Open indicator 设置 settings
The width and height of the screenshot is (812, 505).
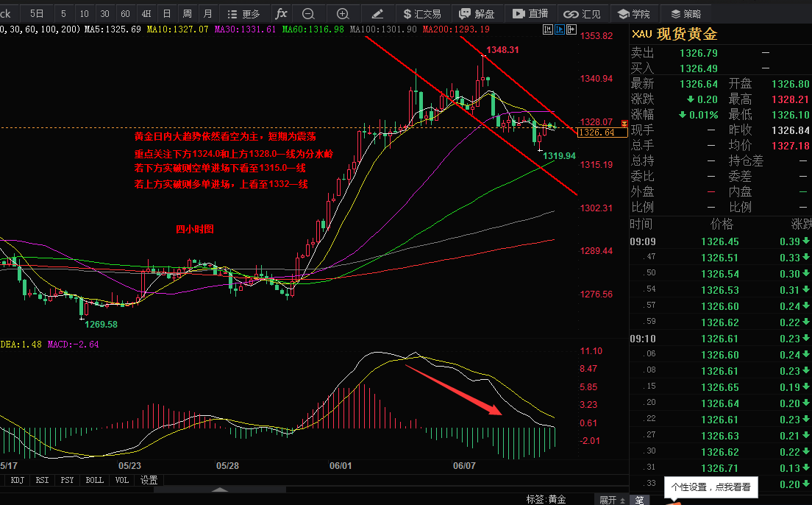(149, 480)
